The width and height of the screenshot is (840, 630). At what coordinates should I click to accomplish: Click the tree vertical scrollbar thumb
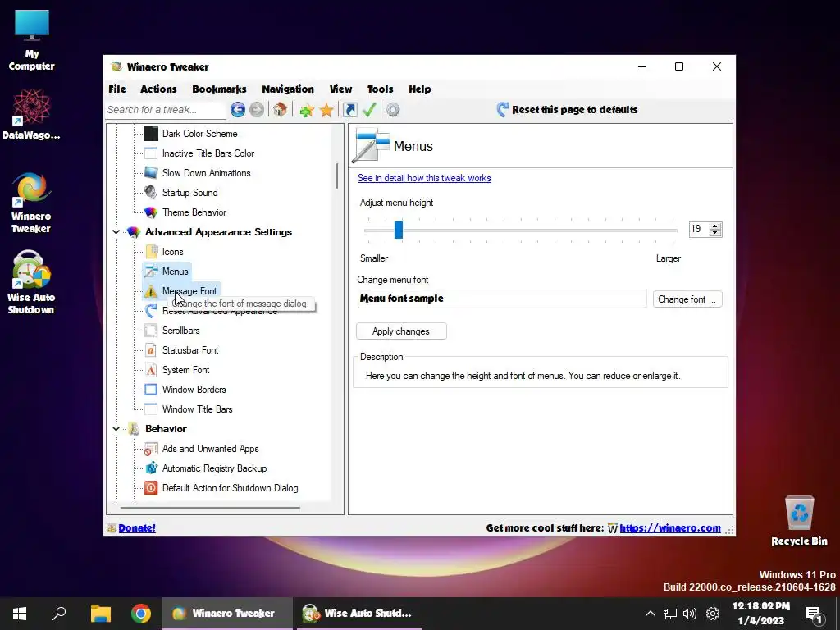pos(337,176)
